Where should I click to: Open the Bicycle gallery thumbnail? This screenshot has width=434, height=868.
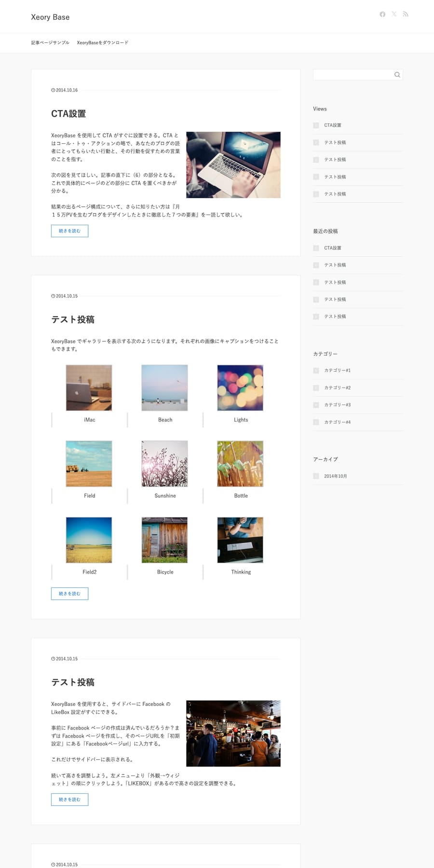[164, 540]
